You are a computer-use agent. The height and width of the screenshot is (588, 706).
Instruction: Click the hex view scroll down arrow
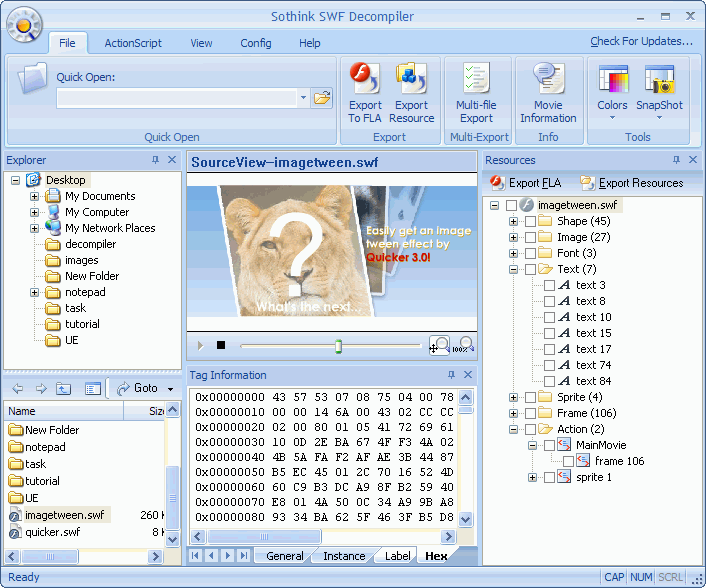click(x=466, y=519)
